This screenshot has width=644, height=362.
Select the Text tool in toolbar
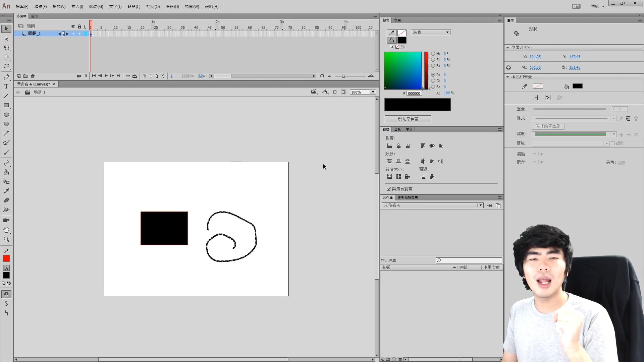pyautogui.click(x=6, y=86)
